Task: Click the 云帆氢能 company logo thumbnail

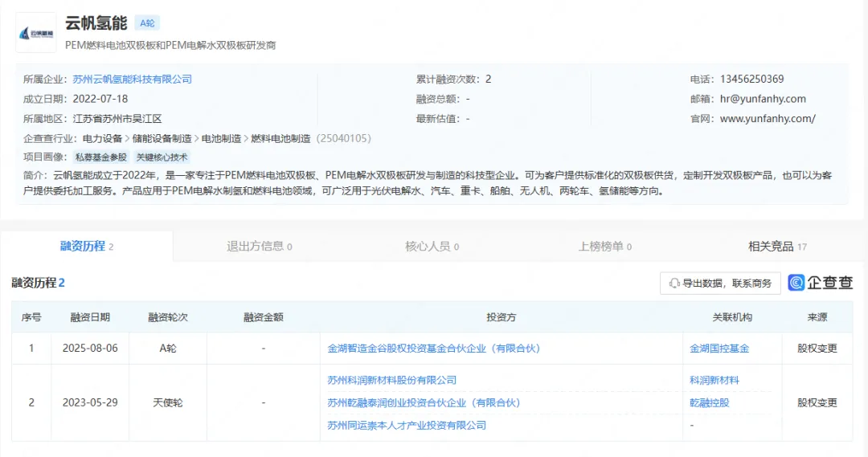Action: click(36, 33)
